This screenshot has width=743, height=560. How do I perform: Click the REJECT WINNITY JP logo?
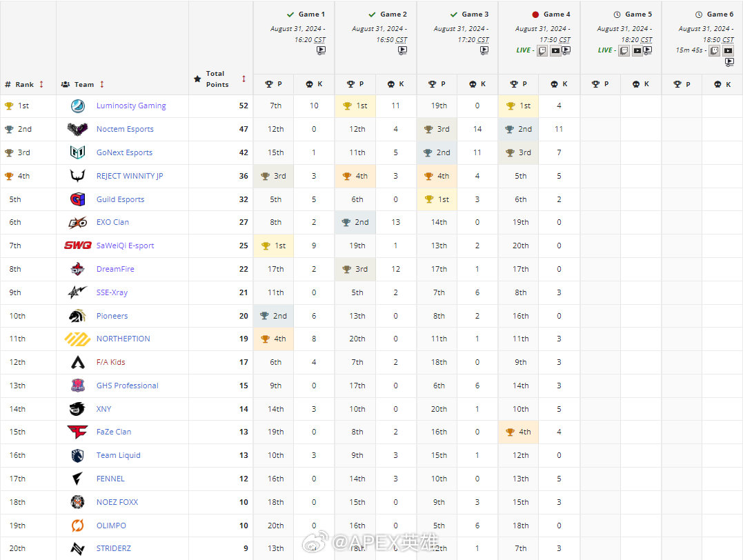click(78, 176)
